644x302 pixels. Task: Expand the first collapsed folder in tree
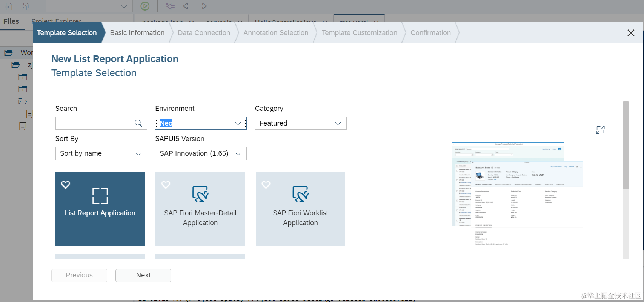(x=23, y=77)
